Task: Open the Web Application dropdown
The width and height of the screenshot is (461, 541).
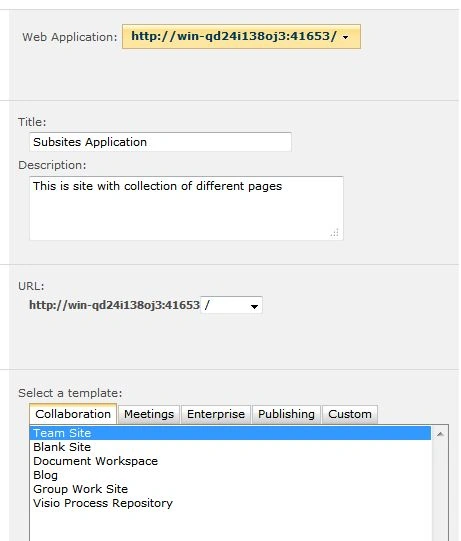Action: pos(241,37)
